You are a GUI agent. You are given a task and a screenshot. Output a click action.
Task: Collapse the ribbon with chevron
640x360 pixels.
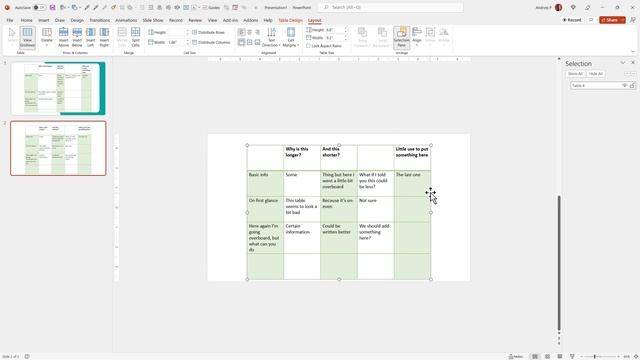point(633,52)
